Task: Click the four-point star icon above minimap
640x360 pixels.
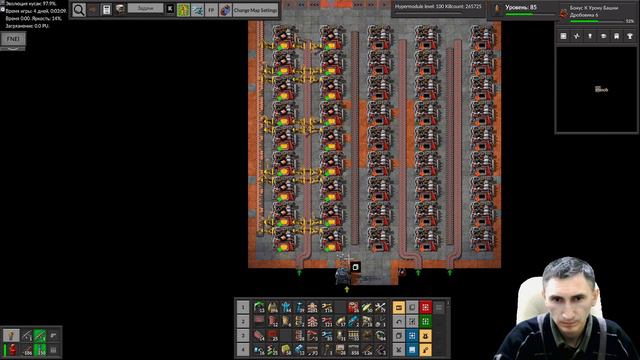Action: (x=576, y=36)
